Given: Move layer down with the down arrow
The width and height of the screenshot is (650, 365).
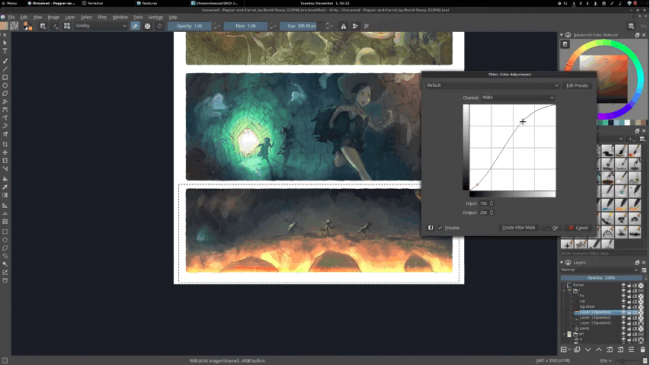Looking at the screenshot, I should click(588, 350).
